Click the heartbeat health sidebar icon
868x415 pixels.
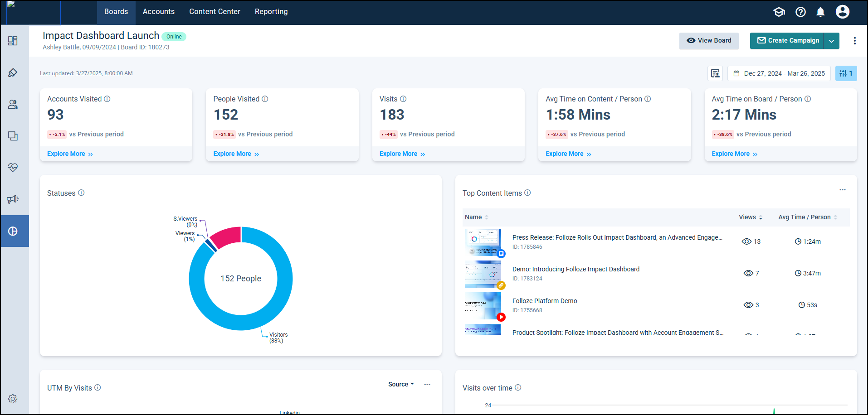(13, 168)
